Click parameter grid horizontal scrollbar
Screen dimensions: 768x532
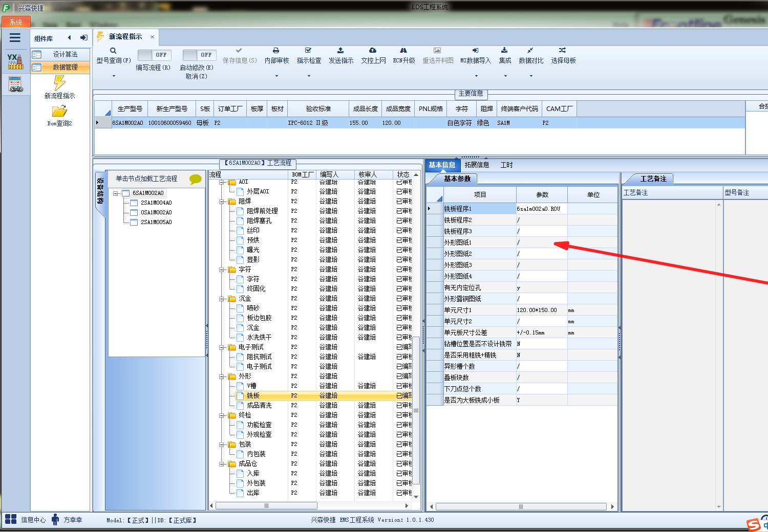[x=521, y=506]
